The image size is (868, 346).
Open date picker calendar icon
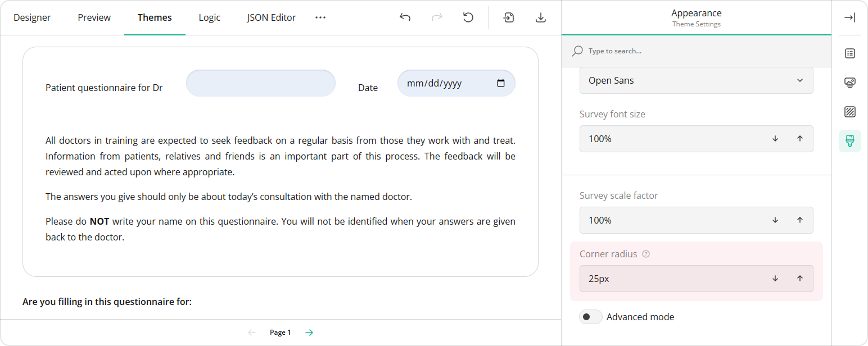click(501, 83)
